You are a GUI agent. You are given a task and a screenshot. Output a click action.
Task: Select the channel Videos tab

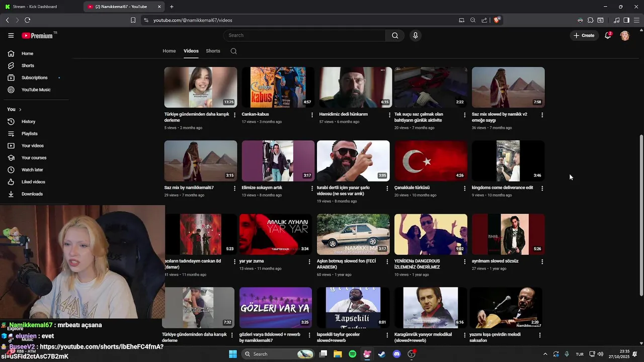coord(191,51)
